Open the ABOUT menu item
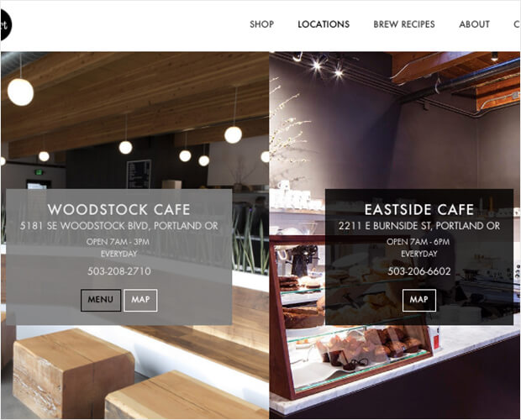Image resolution: width=521 pixels, height=420 pixels. 474,24
